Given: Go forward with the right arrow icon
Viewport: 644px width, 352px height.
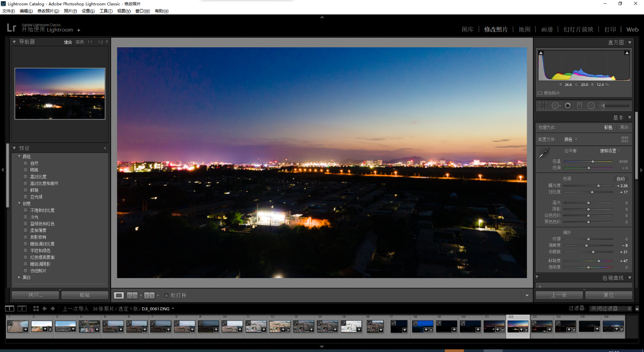Looking at the screenshot, I should click(53, 309).
